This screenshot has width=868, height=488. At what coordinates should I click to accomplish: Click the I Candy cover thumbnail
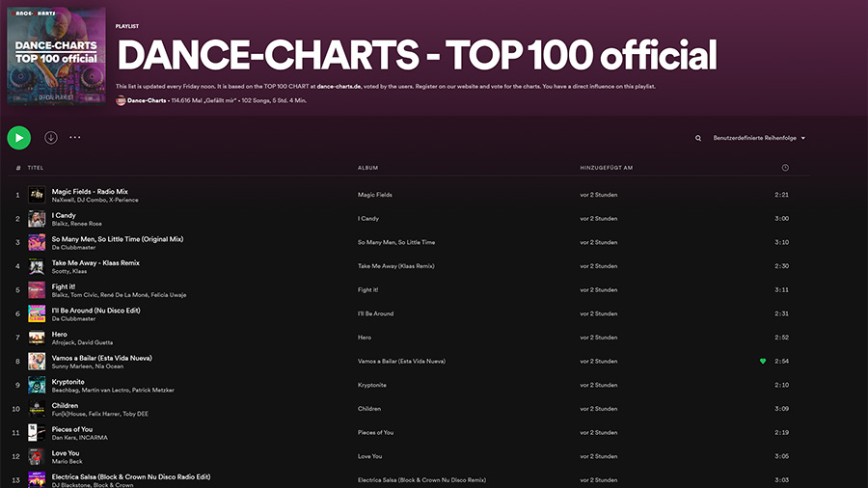(37, 219)
